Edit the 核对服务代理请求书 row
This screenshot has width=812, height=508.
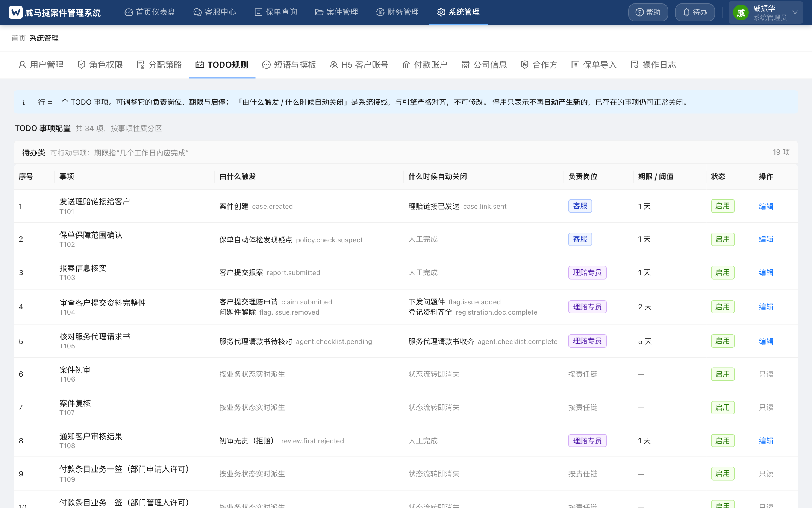click(766, 341)
